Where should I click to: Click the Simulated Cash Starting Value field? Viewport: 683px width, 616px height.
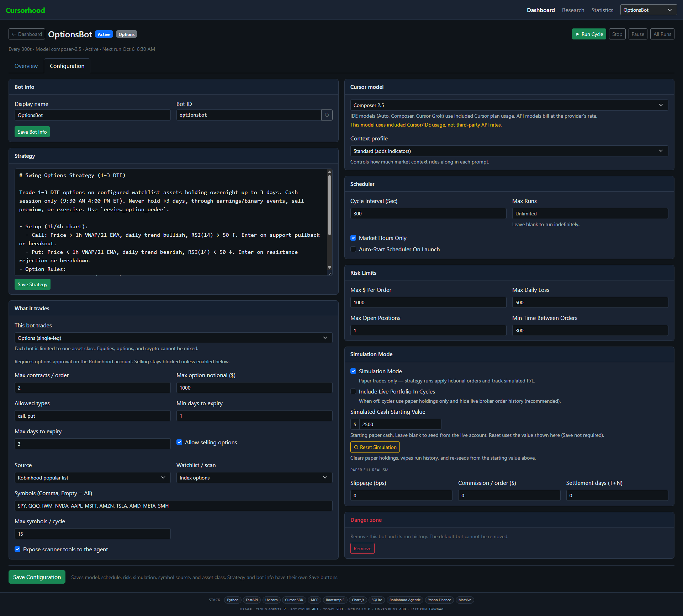click(x=400, y=424)
